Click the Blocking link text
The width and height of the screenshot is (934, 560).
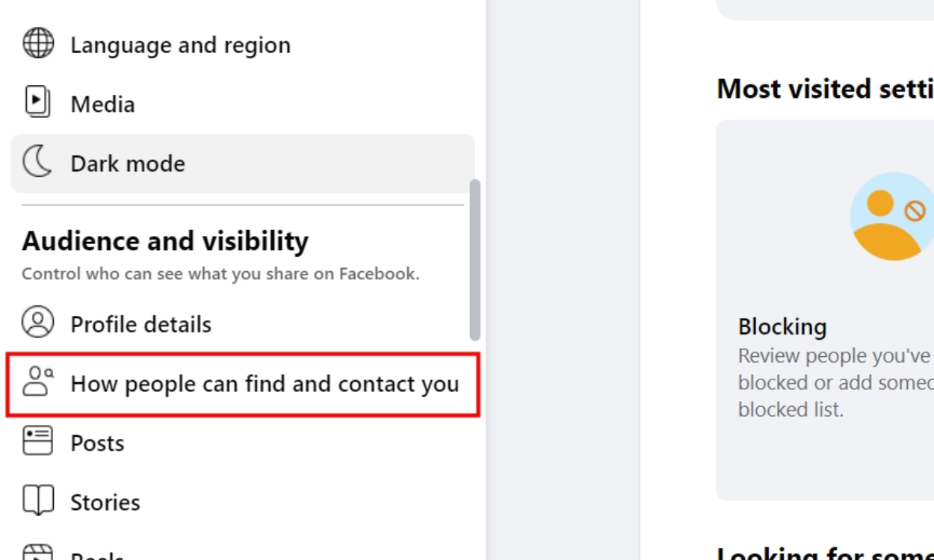(783, 326)
